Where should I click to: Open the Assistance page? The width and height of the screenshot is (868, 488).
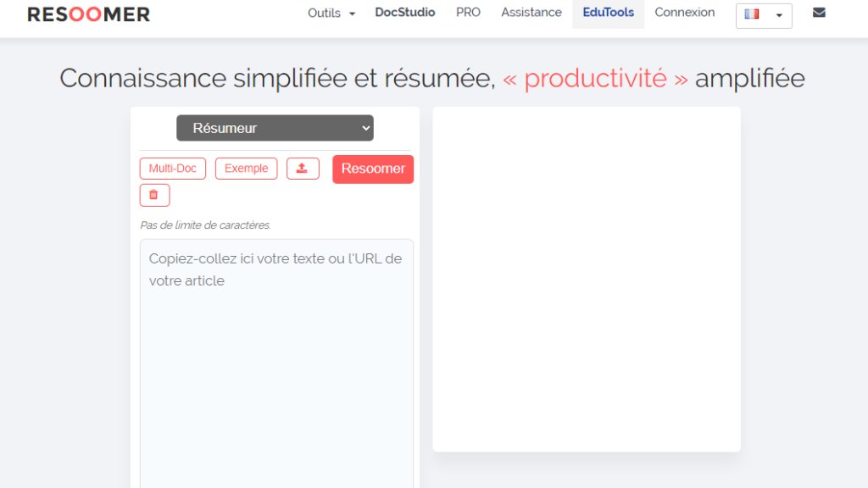tap(531, 13)
